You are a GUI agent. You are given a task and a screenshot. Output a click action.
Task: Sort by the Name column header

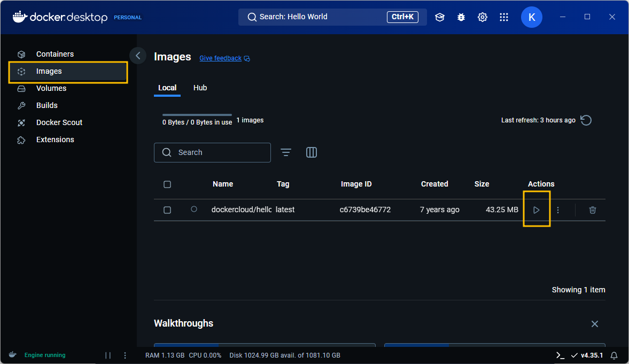click(223, 184)
